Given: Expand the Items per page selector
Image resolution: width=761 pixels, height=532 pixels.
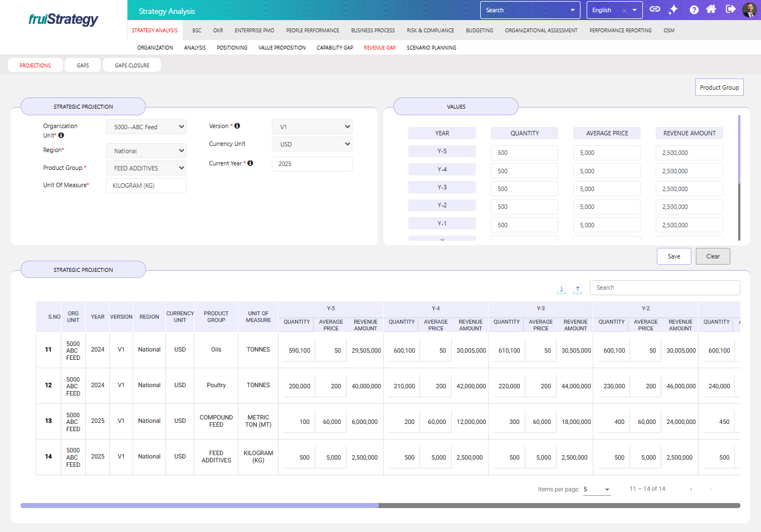Looking at the screenshot, I should tap(597, 490).
